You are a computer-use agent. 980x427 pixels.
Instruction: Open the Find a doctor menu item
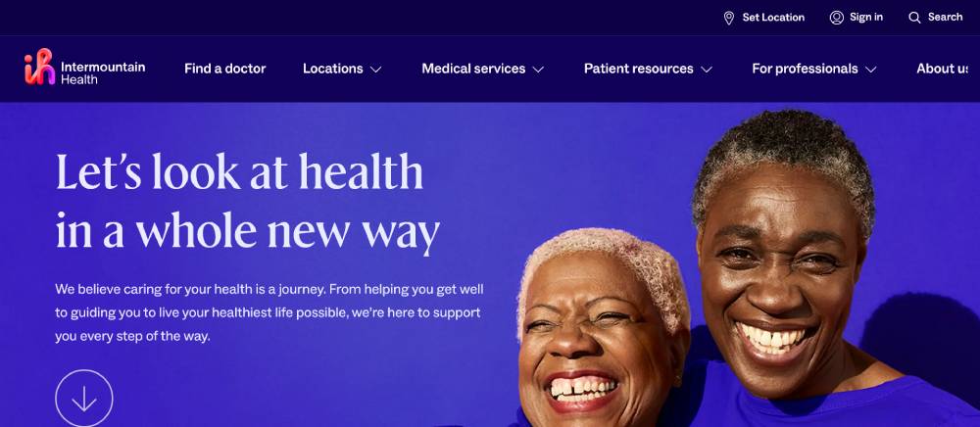[x=225, y=69]
